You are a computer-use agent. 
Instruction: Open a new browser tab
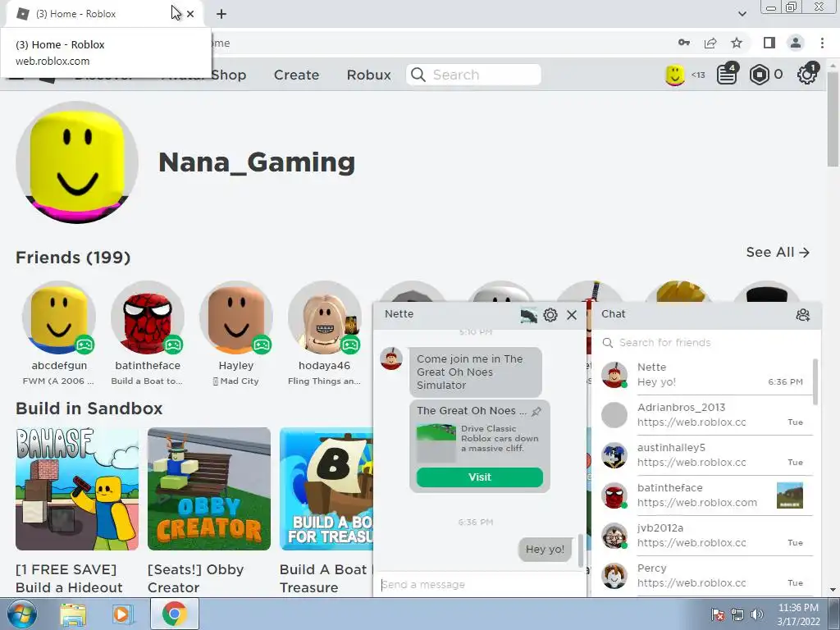(x=221, y=14)
